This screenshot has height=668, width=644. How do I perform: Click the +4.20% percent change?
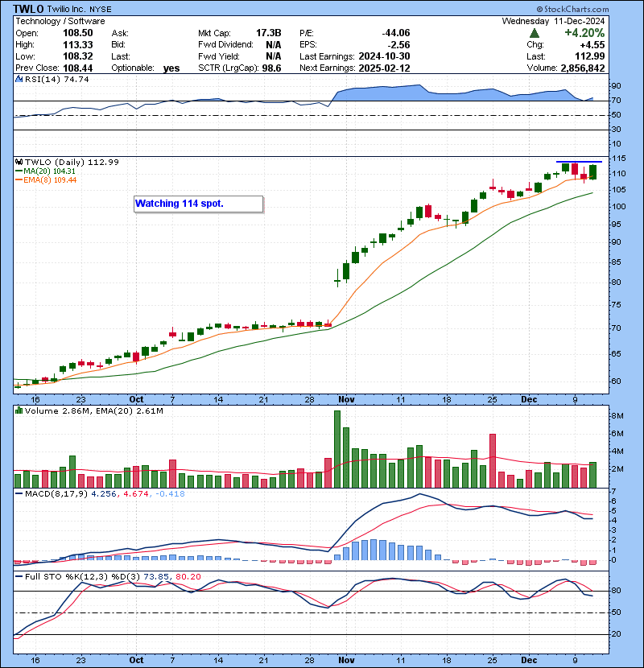(x=584, y=33)
